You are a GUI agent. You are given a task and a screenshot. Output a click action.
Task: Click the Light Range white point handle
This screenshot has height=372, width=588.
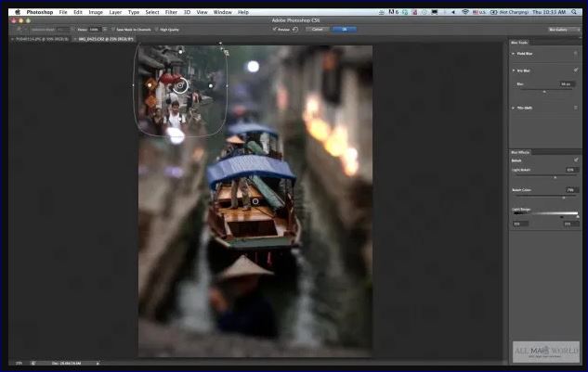(x=578, y=217)
